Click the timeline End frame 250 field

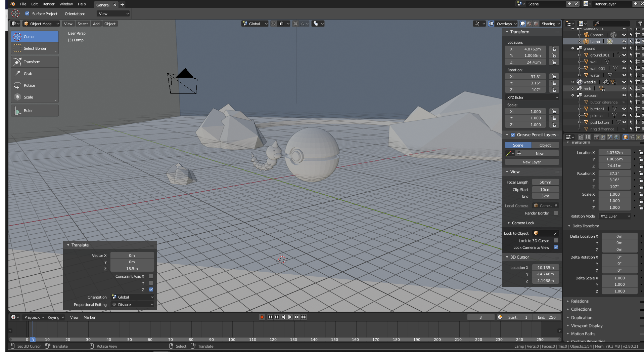click(x=547, y=317)
